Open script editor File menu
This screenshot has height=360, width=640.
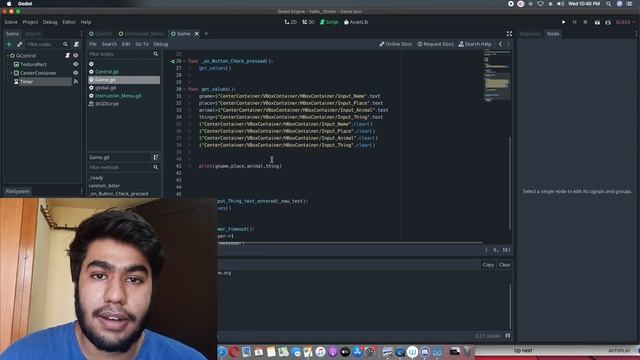click(93, 44)
